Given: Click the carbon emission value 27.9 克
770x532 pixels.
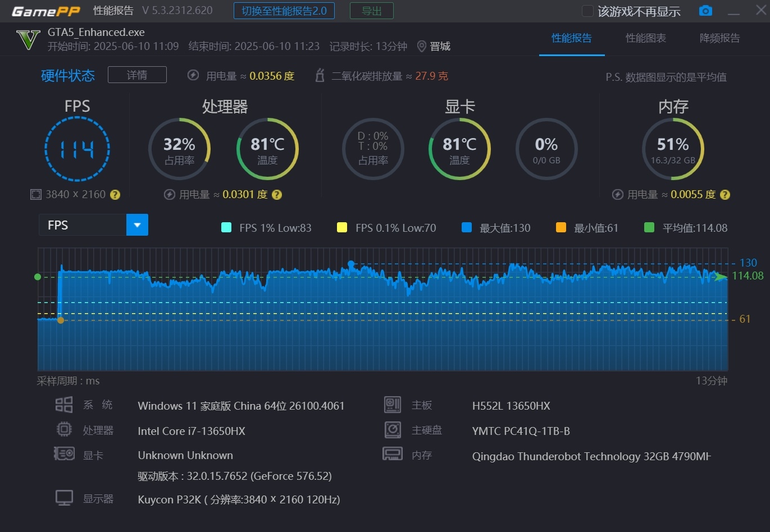Looking at the screenshot, I should (x=431, y=76).
